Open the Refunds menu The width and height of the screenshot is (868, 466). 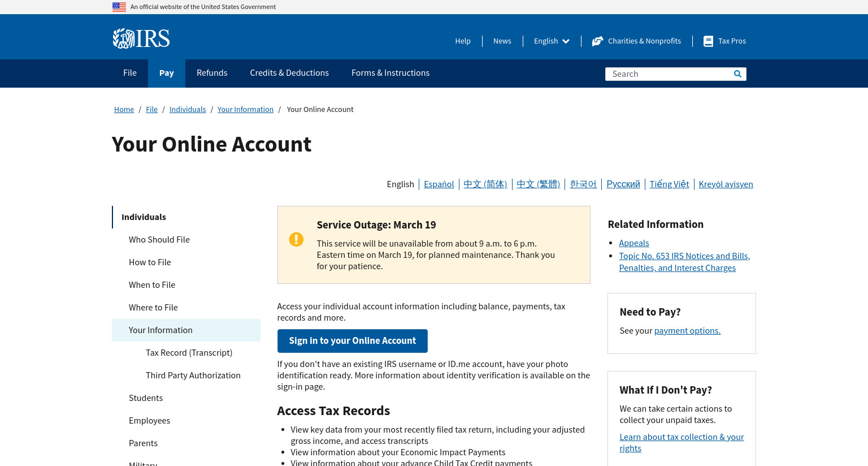pos(212,73)
